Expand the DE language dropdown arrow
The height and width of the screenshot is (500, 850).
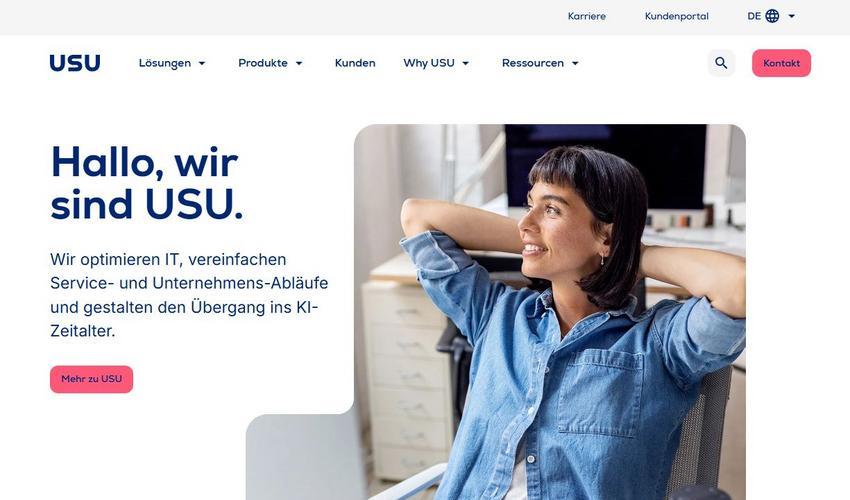tap(791, 16)
